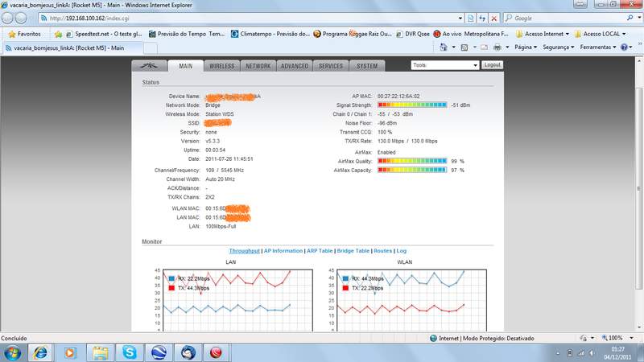Image resolution: width=644 pixels, height=362 pixels.
Task: Open the Ferramentas menu
Action: [x=598, y=47]
